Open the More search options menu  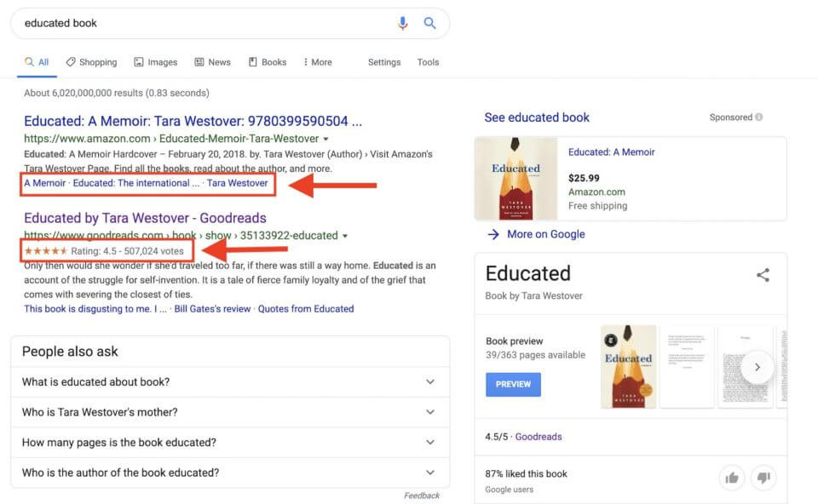click(x=318, y=62)
